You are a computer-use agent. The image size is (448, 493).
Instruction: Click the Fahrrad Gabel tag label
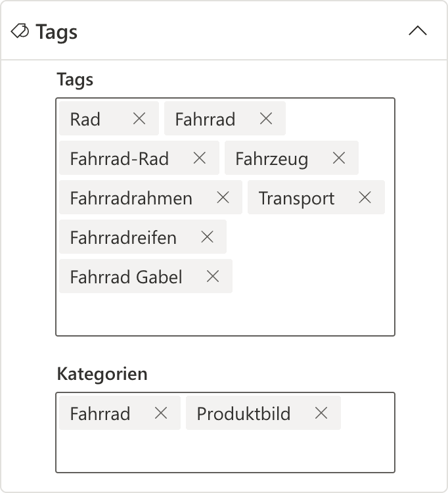coord(126,277)
